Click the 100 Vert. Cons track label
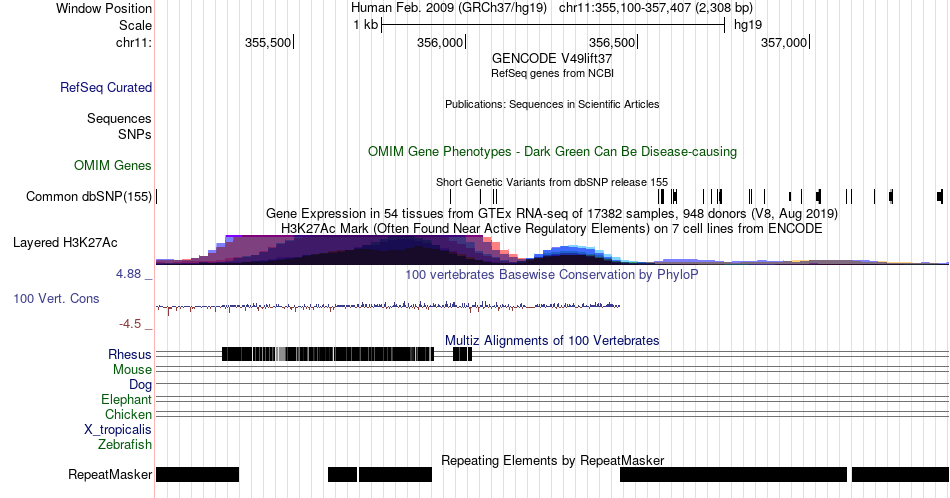Image resolution: width=950 pixels, height=498 pixels. coord(56,298)
